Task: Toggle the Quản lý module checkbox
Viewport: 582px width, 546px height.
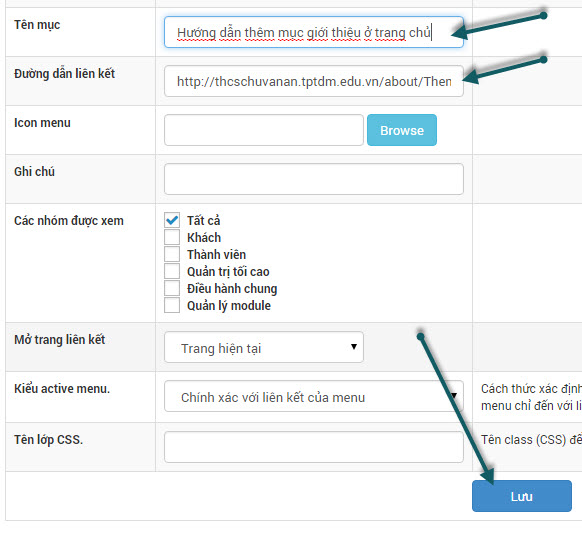Action: pos(172,305)
